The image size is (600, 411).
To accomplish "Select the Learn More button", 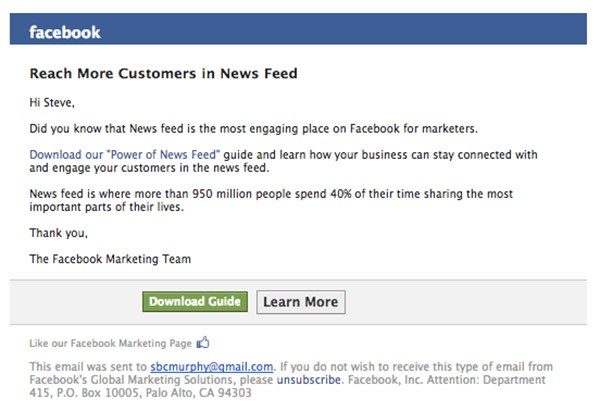I will click(301, 302).
